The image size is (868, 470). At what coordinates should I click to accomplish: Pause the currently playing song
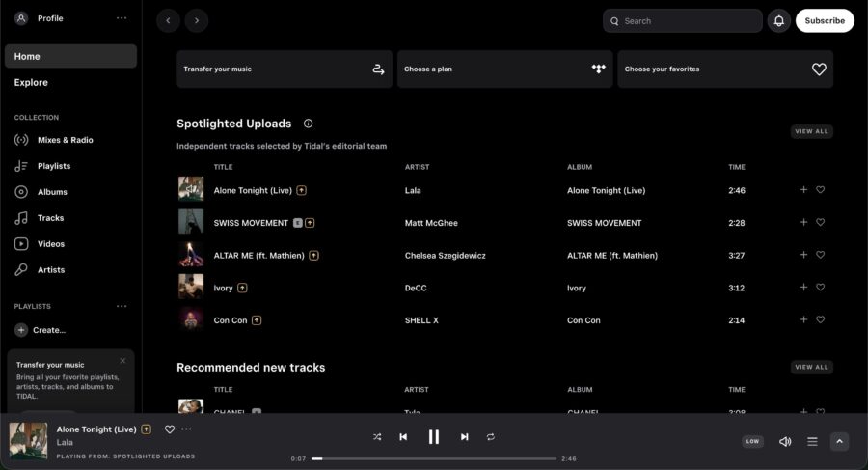click(x=433, y=437)
